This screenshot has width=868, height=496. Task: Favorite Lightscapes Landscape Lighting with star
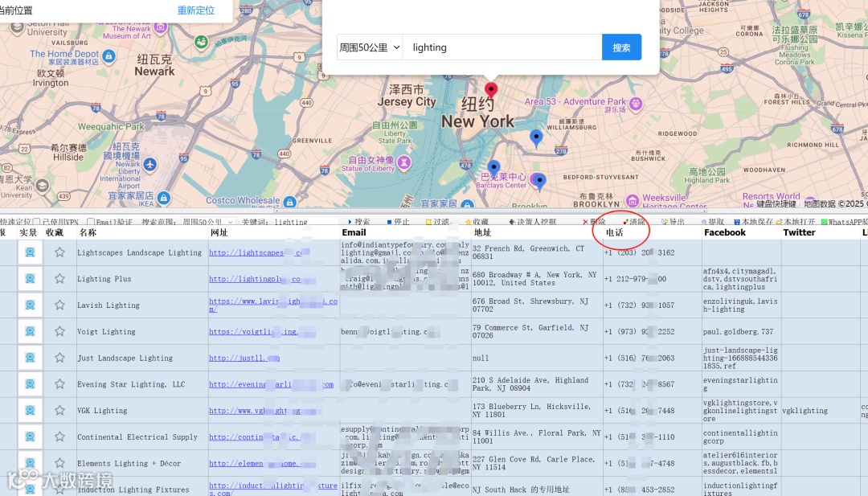(59, 252)
